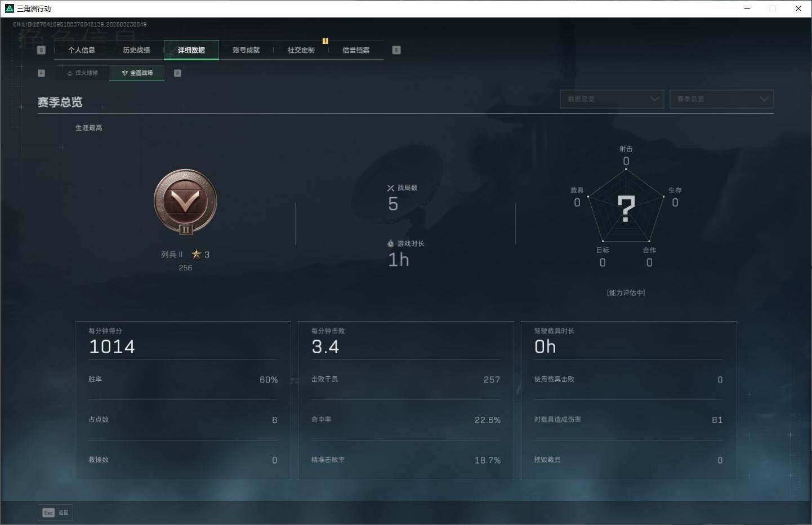
Task: View the 信誉档案 tab
Action: tap(356, 50)
